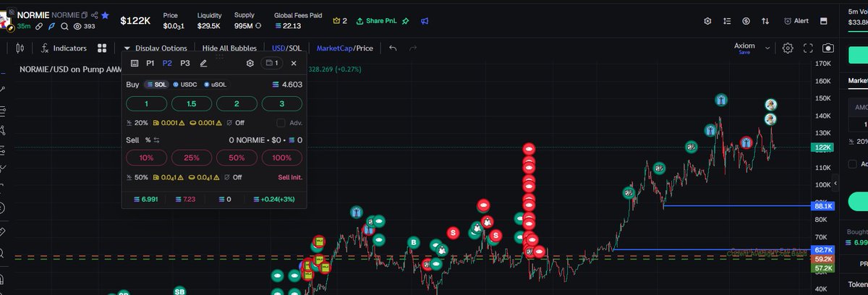
Task: Click the numbered list icon in header
Action: 727,21
